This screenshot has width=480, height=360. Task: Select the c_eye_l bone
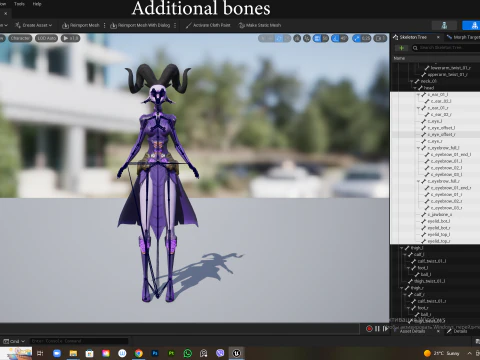click(435, 121)
